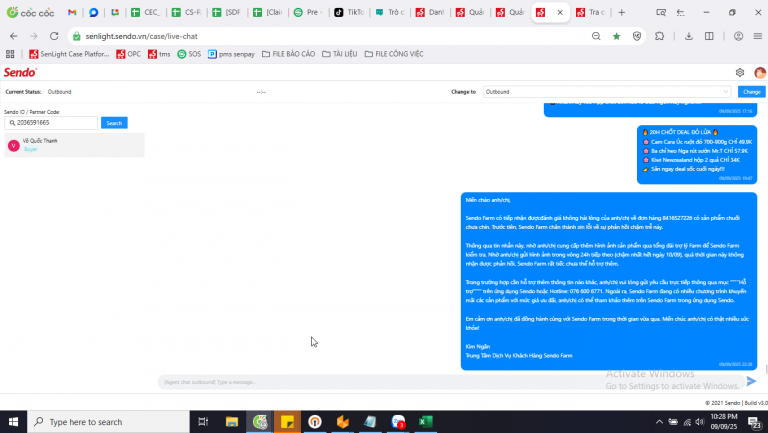This screenshot has width=768, height=433.
Task: Open the downloads icon
Action: tap(688, 36)
